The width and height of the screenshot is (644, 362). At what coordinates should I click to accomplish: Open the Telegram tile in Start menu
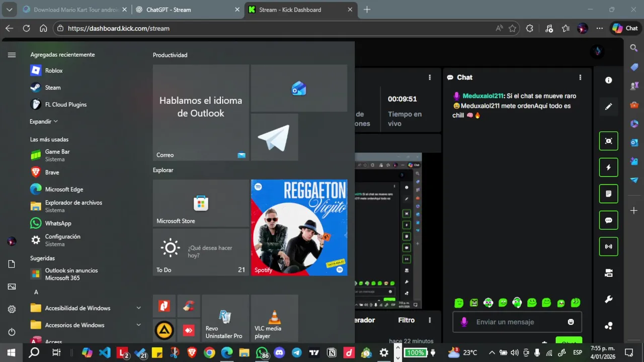[x=274, y=137]
